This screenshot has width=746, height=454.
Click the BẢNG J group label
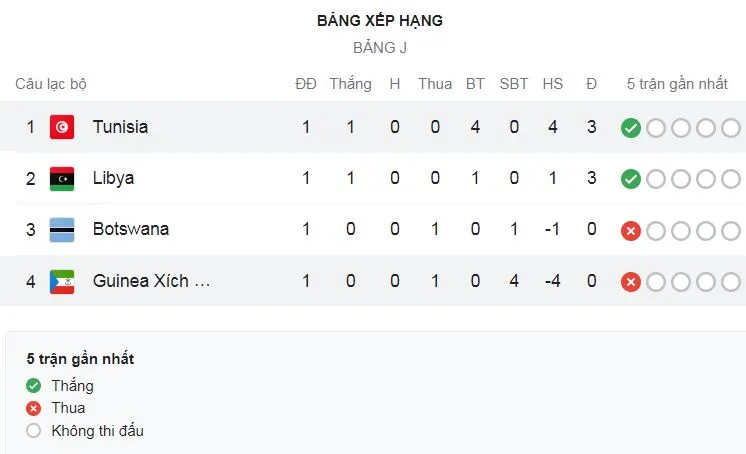[x=380, y=47]
